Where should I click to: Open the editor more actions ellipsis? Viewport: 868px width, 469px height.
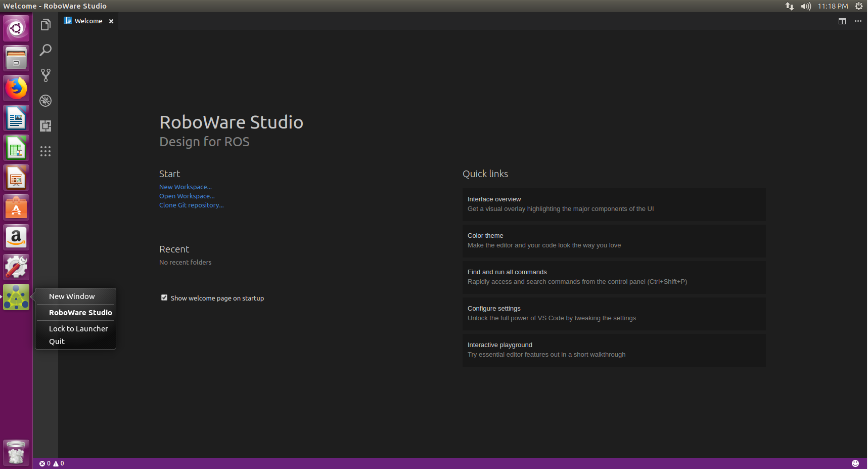click(x=858, y=21)
